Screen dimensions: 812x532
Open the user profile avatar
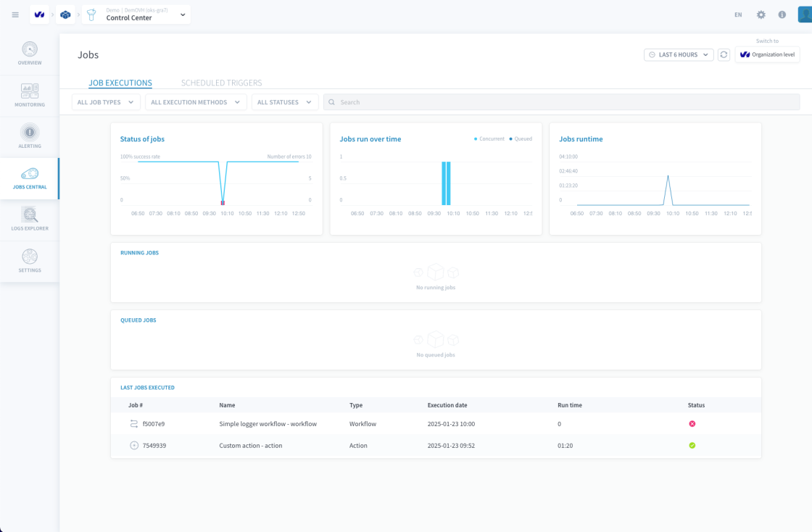click(x=805, y=14)
